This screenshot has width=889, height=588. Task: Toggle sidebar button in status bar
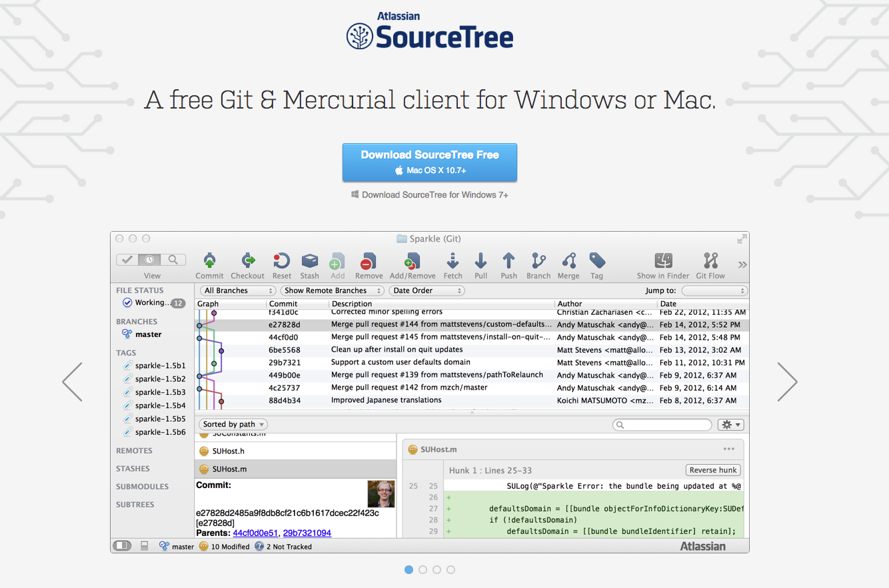click(x=122, y=546)
